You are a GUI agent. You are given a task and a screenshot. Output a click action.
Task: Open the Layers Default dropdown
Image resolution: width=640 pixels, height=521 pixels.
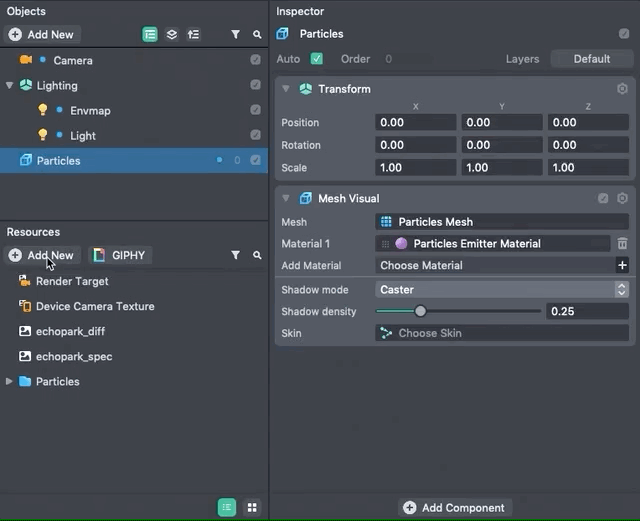click(592, 59)
